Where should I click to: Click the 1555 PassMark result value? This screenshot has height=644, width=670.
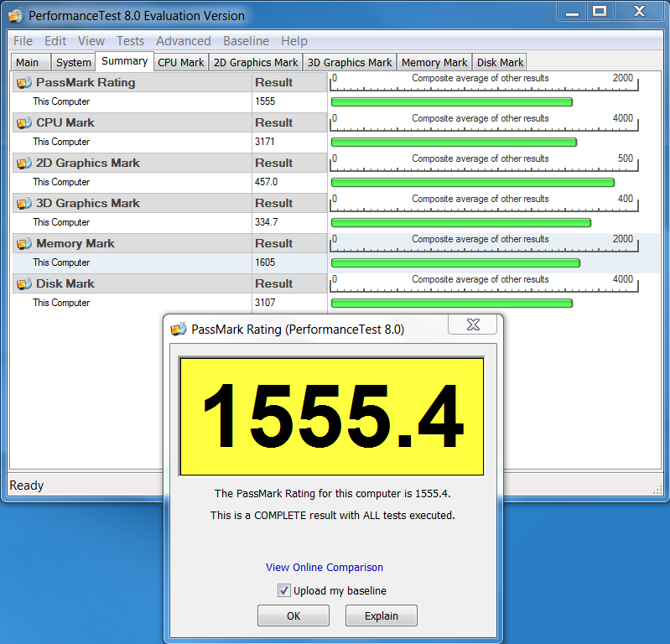coord(265,101)
